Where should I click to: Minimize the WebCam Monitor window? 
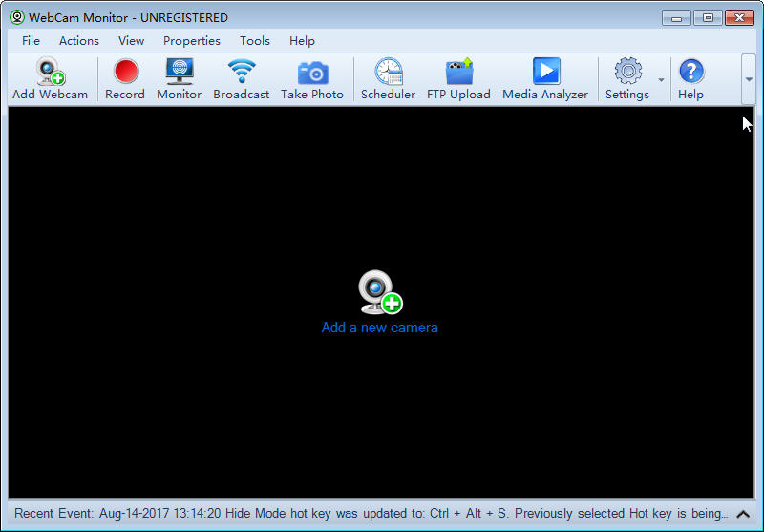(676, 18)
